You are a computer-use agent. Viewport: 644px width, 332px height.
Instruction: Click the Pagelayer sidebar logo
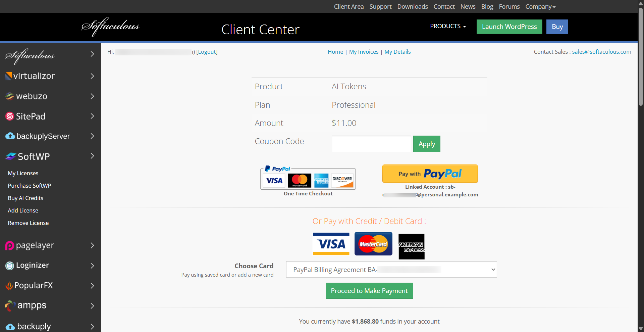tap(30, 245)
